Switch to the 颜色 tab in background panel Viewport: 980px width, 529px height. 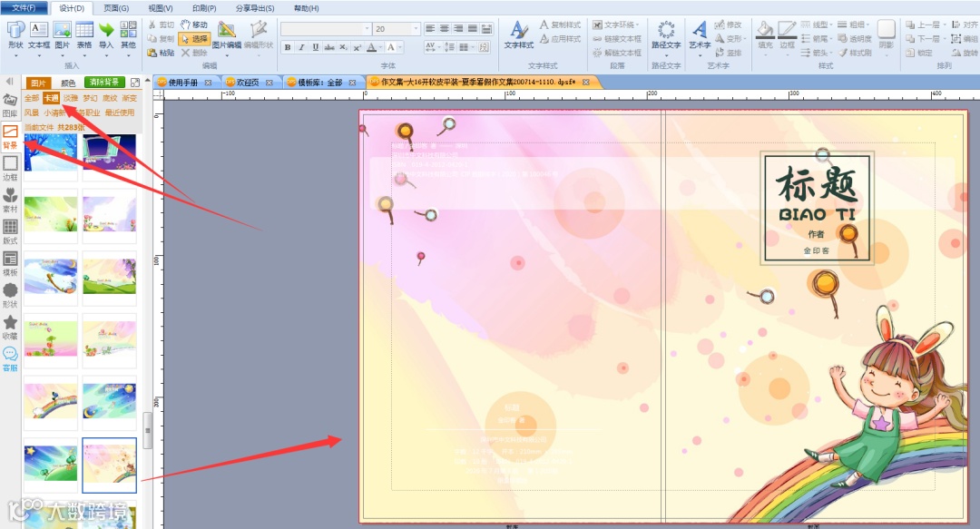68,83
